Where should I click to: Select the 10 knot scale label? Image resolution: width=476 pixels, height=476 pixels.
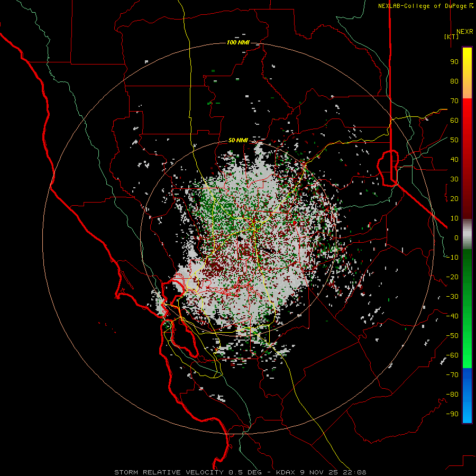click(454, 218)
